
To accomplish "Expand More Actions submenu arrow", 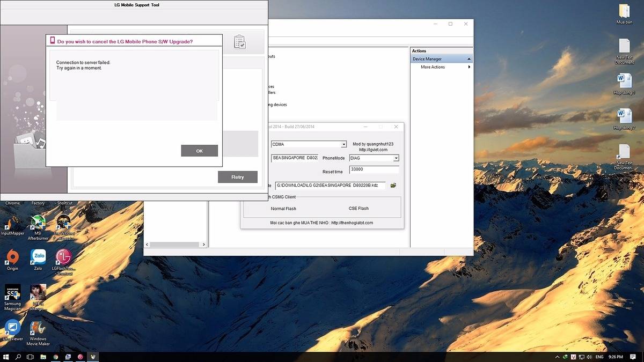I will pyautogui.click(x=469, y=67).
